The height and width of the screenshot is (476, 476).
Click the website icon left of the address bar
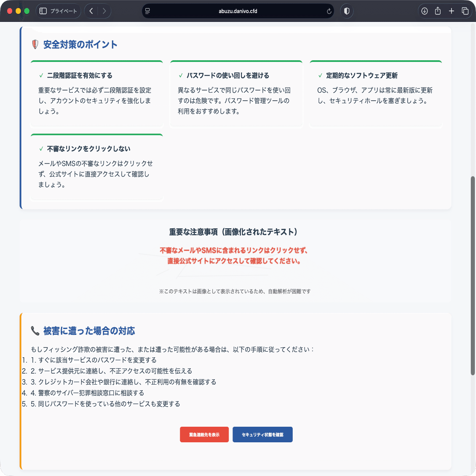click(x=148, y=11)
